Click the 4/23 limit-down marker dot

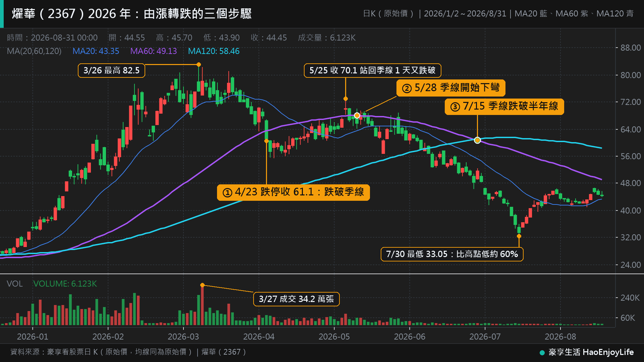(x=266, y=141)
